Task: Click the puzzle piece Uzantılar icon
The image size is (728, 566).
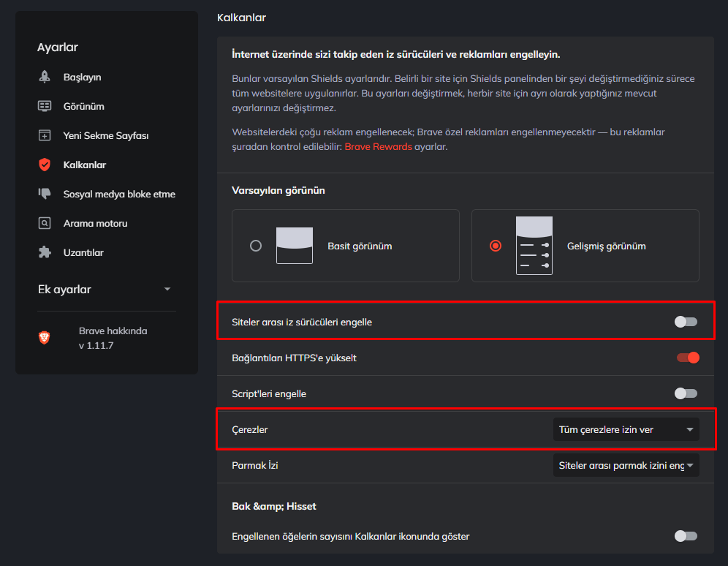Action: 45,252
